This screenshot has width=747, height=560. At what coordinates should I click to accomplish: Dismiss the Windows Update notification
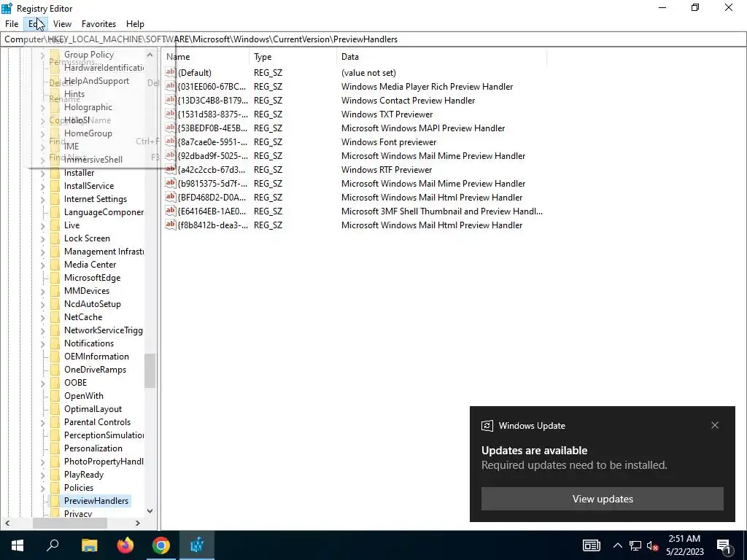click(x=715, y=425)
